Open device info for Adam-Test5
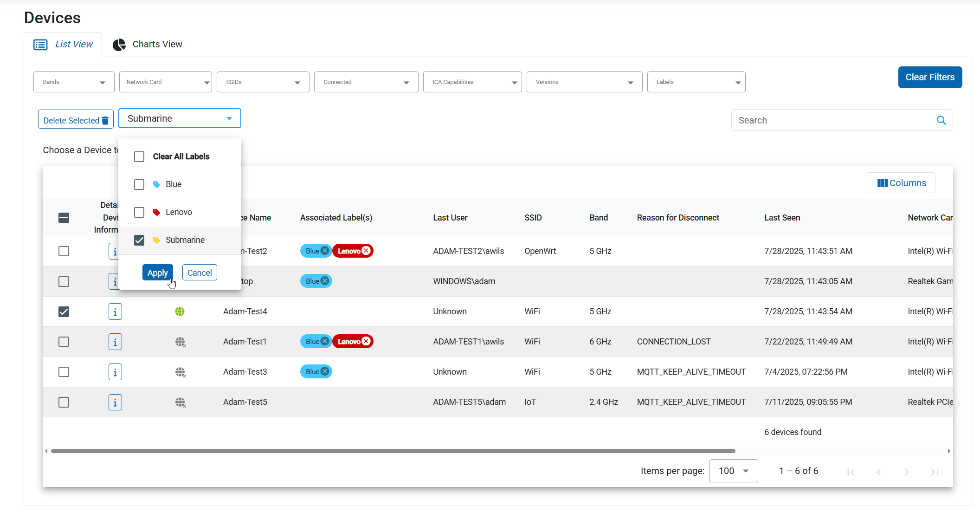980x513 pixels. (115, 402)
